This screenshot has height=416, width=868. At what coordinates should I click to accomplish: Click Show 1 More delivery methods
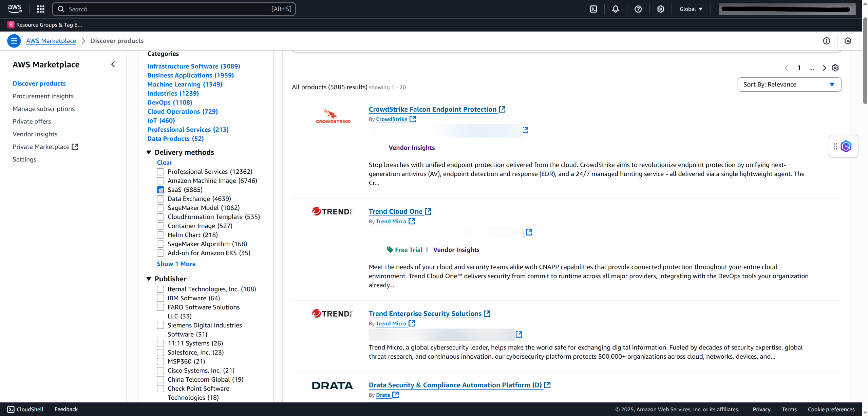(x=176, y=264)
